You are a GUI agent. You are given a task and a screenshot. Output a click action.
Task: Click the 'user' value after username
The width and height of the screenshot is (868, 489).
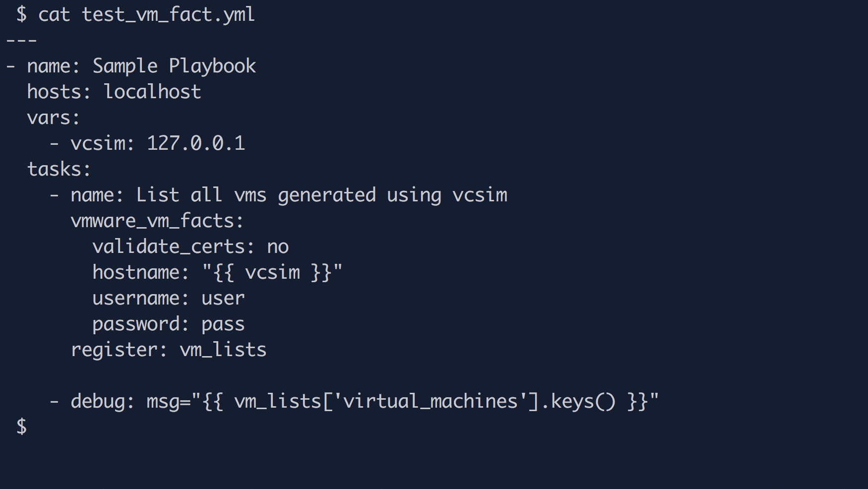click(x=223, y=299)
